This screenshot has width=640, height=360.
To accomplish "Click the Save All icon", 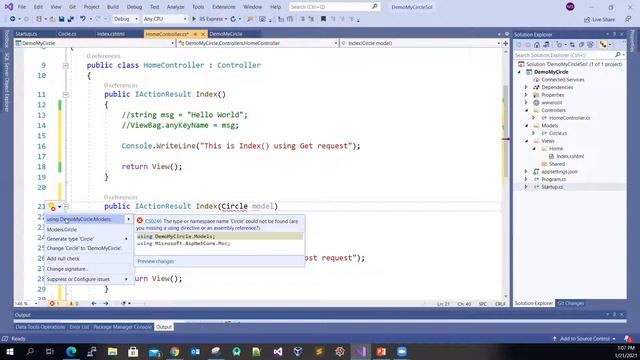I will pyautogui.click(x=71, y=19).
